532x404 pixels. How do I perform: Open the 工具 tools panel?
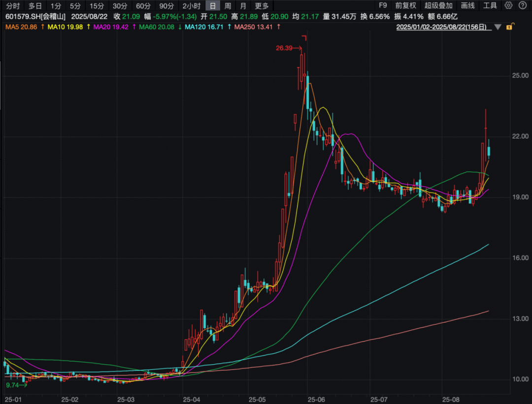coord(491,6)
